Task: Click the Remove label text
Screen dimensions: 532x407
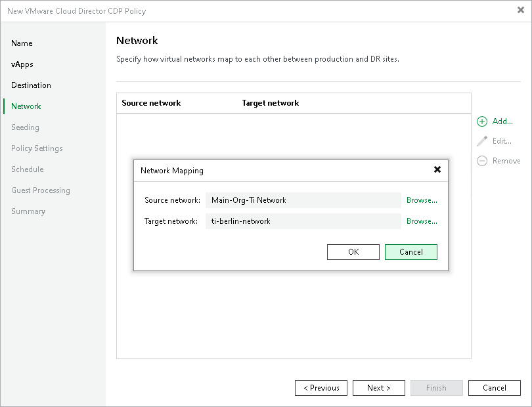Action: pyautogui.click(x=506, y=161)
